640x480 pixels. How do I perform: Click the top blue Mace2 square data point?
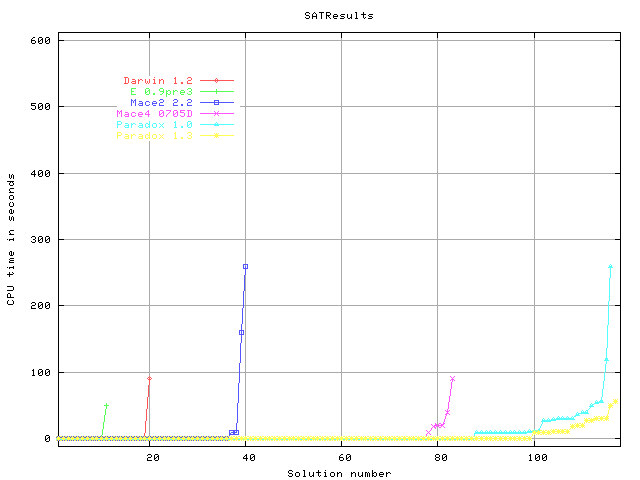click(x=246, y=267)
